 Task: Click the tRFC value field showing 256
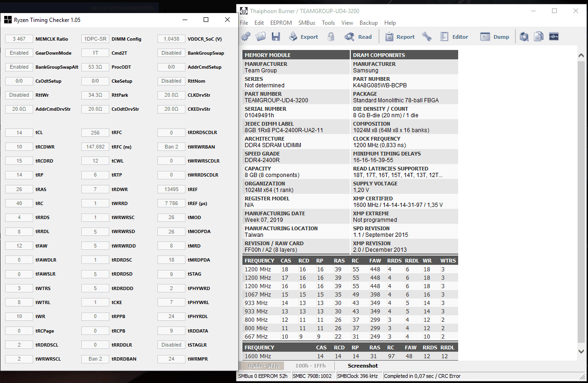pyautogui.click(x=95, y=133)
